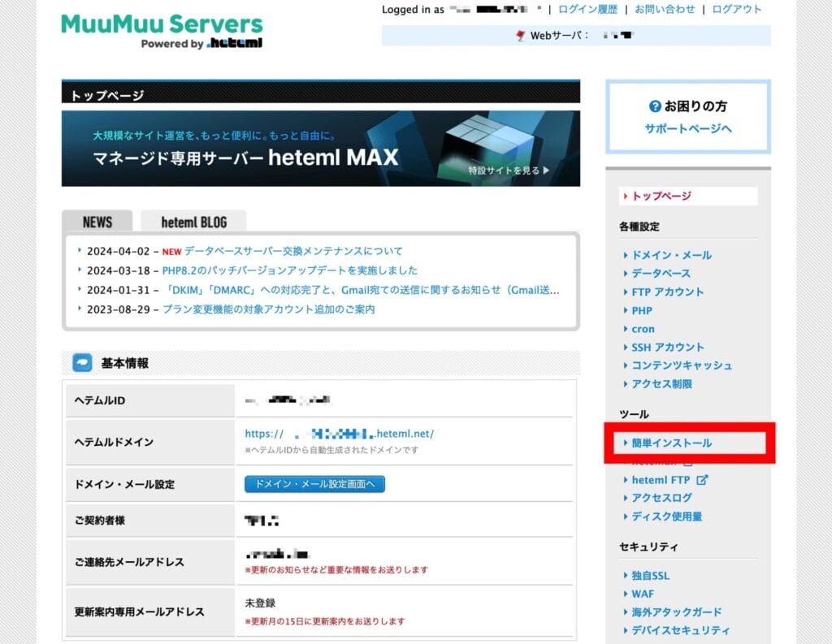Open the WAF security settings
Screen dimensions: 832x644
coord(642,594)
